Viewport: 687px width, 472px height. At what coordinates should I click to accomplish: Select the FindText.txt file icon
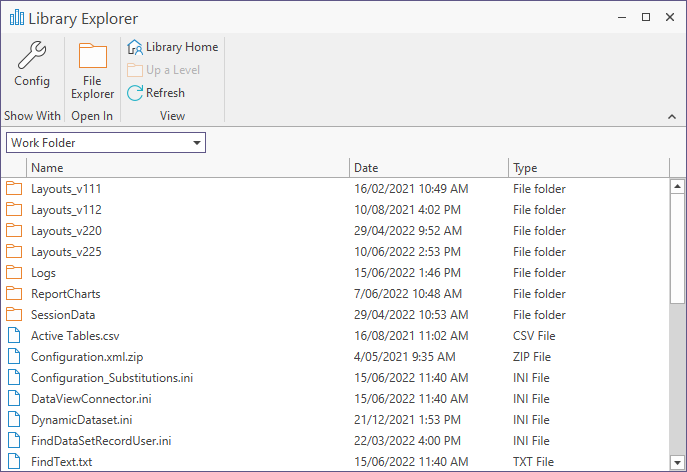pyautogui.click(x=14, y=461)
